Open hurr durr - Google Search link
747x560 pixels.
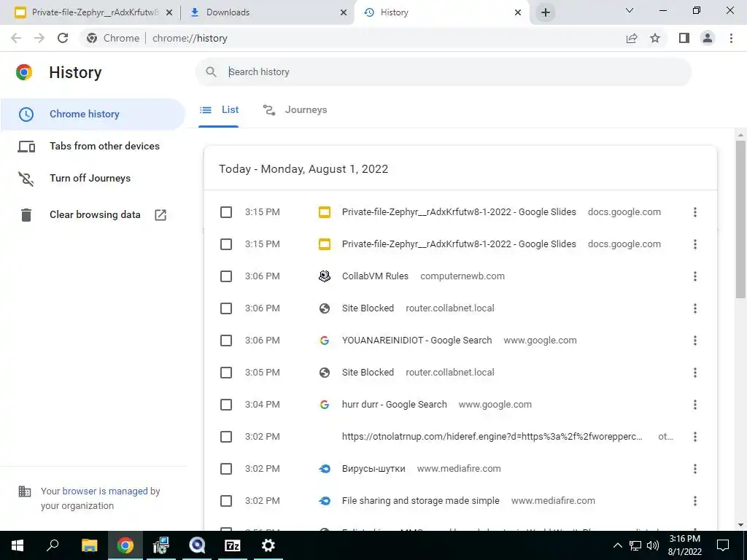click(395, 405)
